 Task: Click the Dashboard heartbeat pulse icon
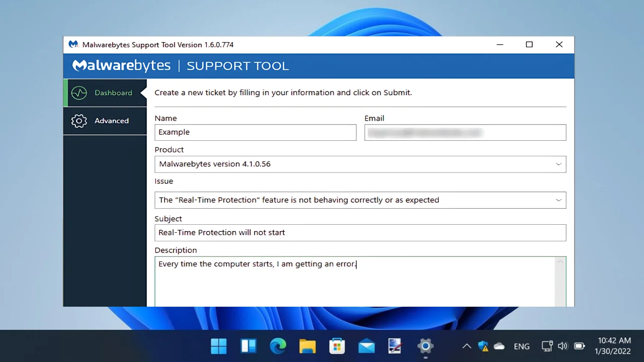(79, 93)
